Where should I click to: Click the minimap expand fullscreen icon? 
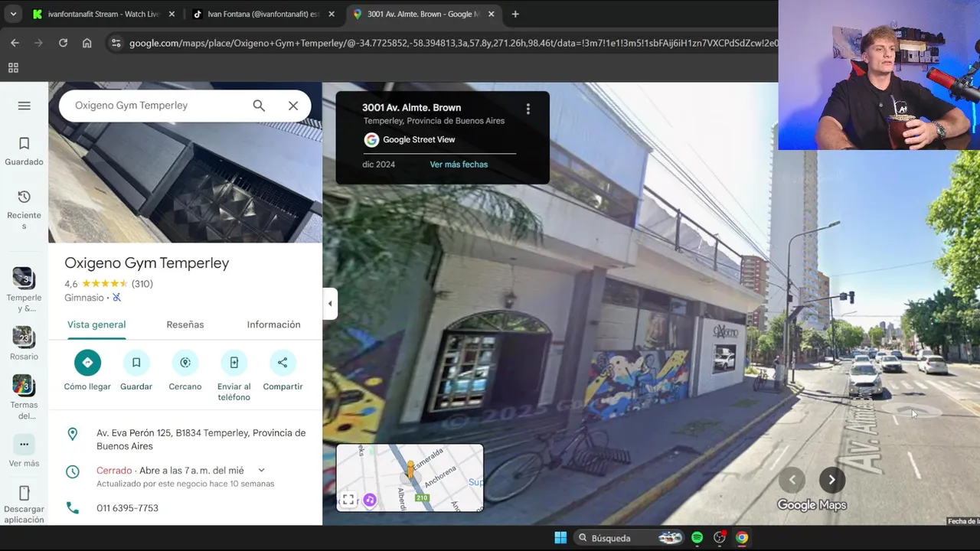click(x=348, y=500)
